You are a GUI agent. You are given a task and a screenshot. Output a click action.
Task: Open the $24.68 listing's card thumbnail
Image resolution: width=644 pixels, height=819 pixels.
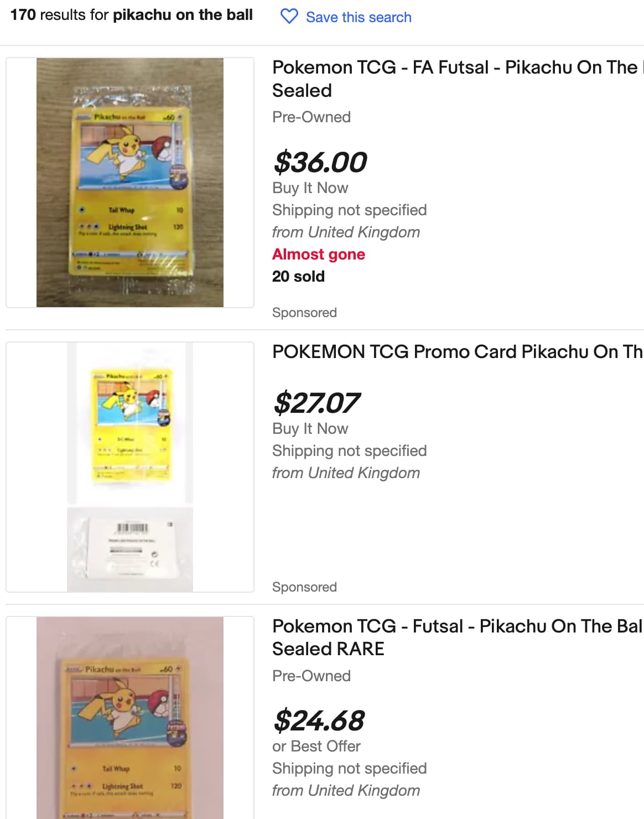click(x=130, y=718)
